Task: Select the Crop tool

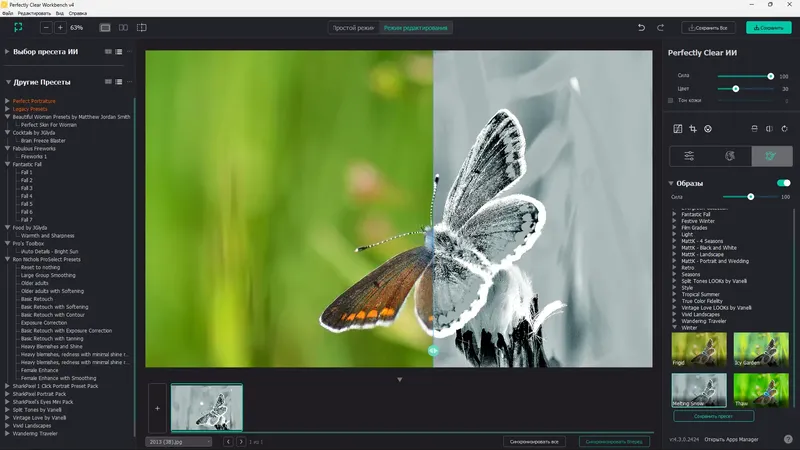Action: [693, 129]
